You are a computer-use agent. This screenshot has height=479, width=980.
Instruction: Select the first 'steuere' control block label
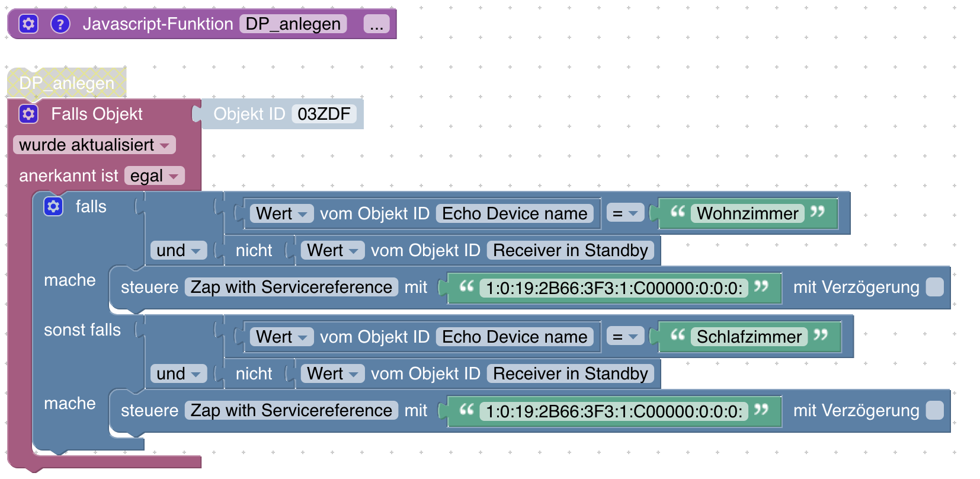(149, 287)
